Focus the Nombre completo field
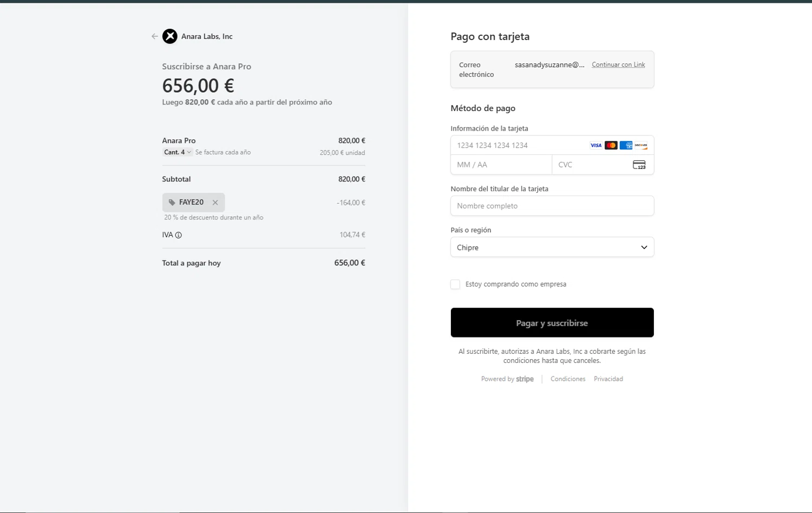The image size is (812, 513). 552,206
